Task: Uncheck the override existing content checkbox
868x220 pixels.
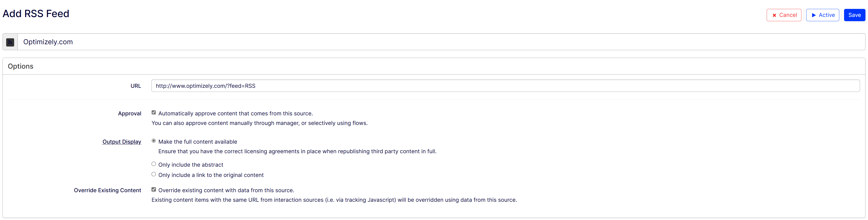Action: pos(154,189)
